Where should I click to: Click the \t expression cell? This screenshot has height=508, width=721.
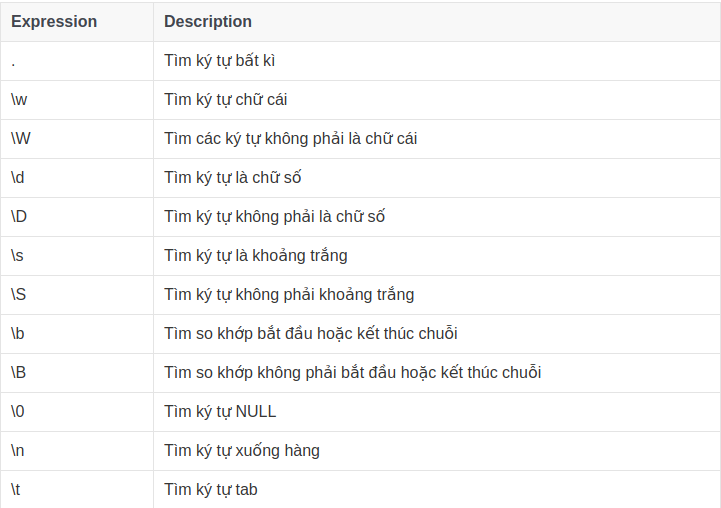pyautogui.click(x=18, y=490)
